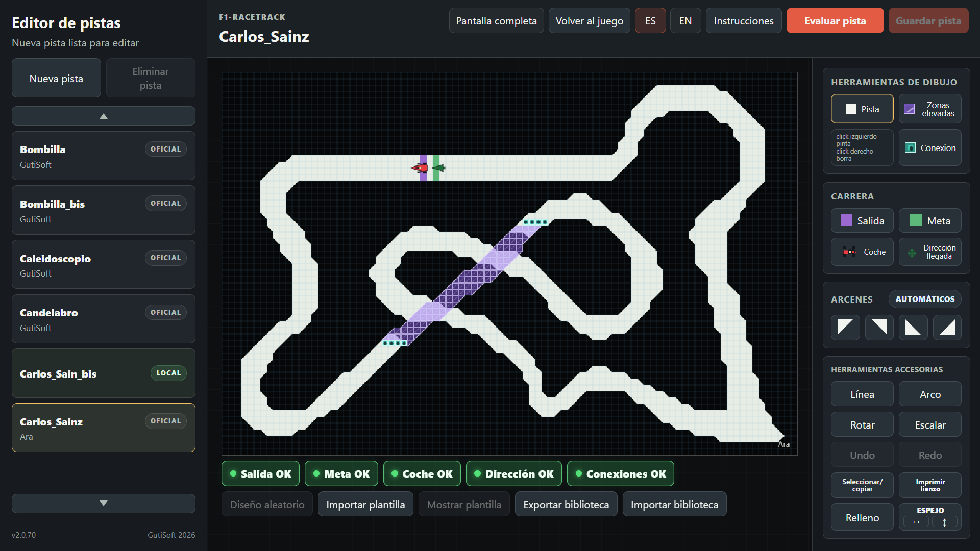Image resolution: width=980 pixels, height=551 pixels.
Task: Click the Nueva pista button
Action: (x=56, y=78)
